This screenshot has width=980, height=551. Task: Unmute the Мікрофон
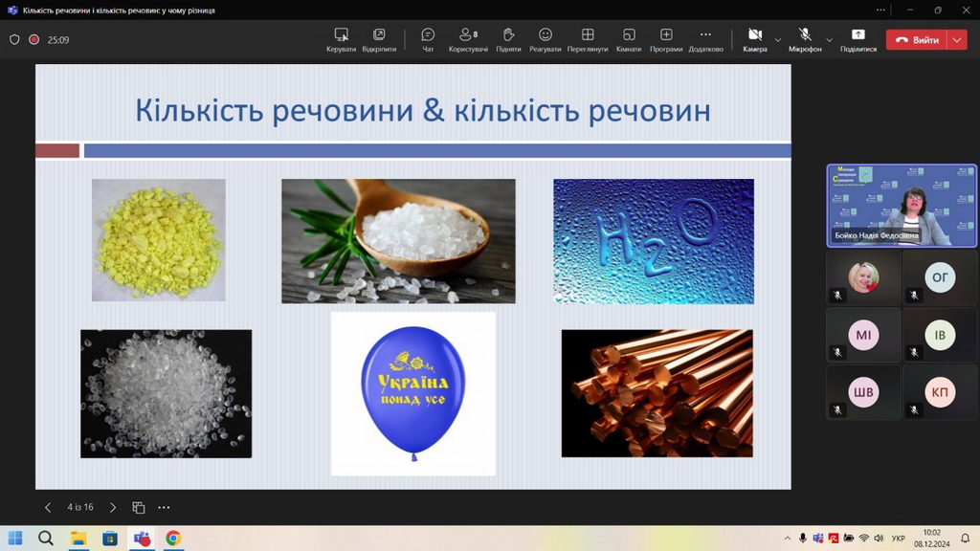point(805,39)
